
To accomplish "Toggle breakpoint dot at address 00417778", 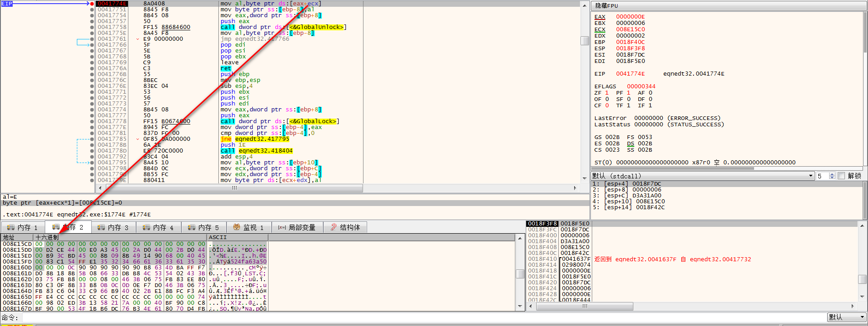I will (92, 121).
